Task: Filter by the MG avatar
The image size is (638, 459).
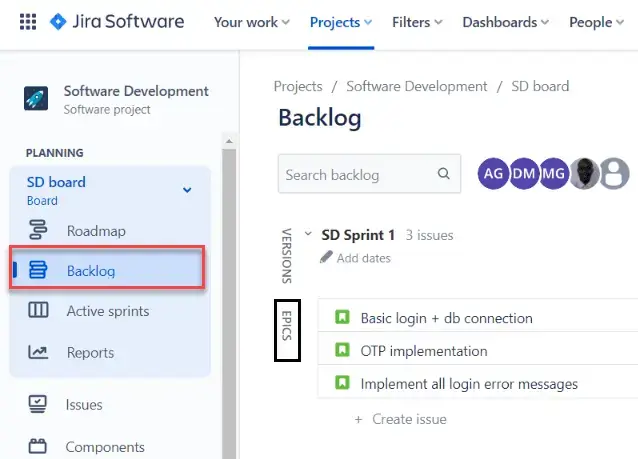Action: pyautogui.click(x=553, y=174)
